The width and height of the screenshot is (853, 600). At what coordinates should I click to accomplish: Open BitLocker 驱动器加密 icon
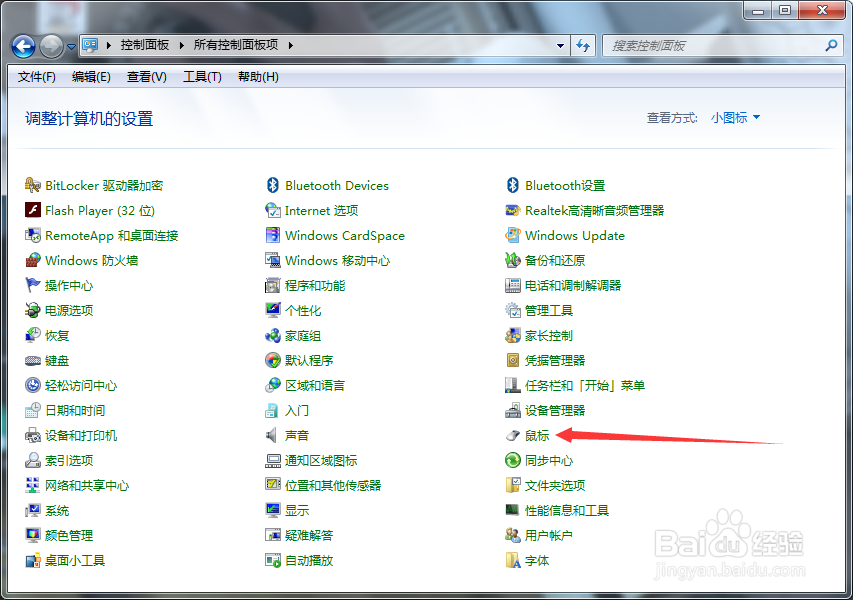point(33,185)
